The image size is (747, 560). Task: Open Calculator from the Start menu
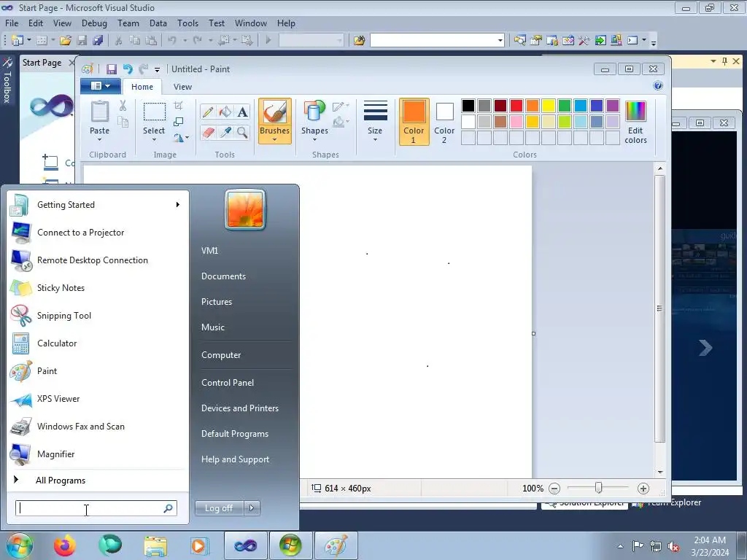point(98,343)
